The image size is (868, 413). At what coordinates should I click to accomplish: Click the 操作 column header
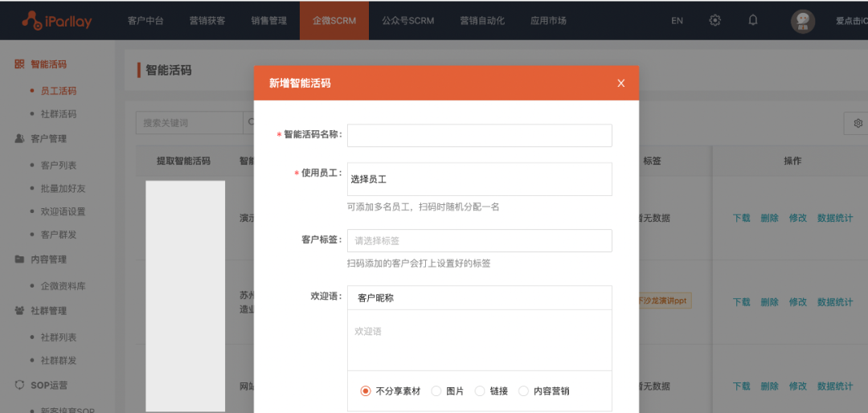[792, 162]
